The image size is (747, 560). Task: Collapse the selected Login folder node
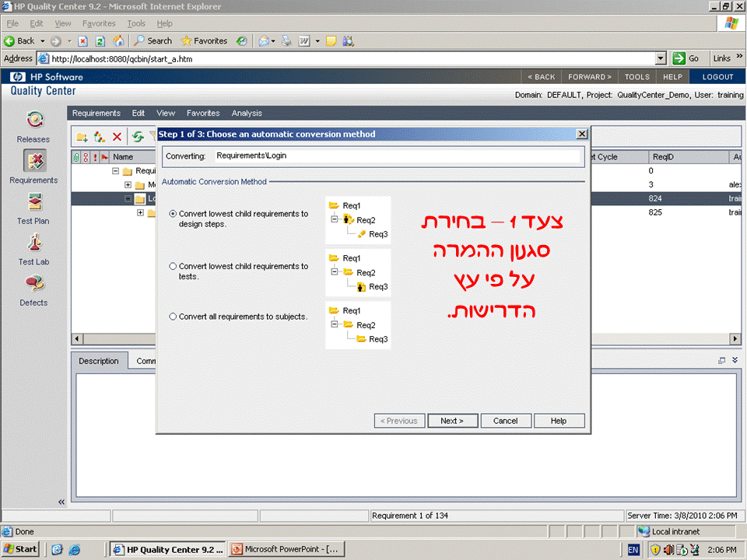128,198
